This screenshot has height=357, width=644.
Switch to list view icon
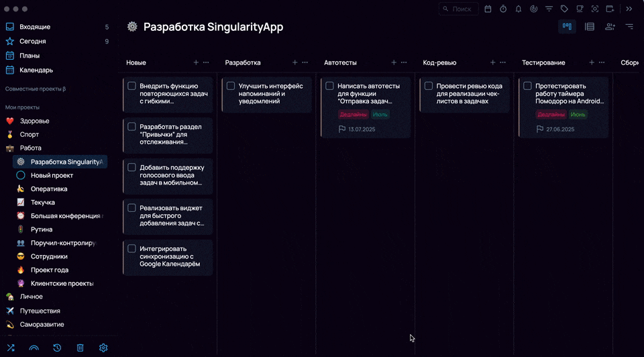tap(590, 27)
